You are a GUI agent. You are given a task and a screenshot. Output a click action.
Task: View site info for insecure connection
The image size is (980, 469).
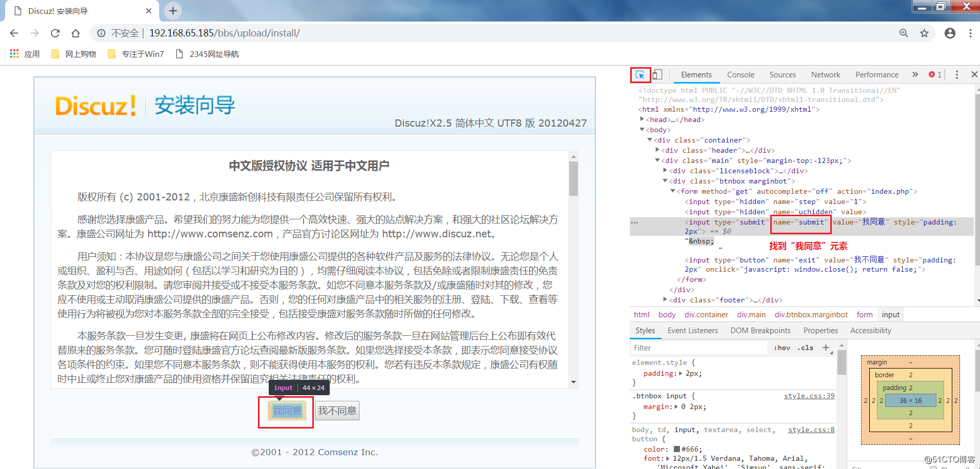tap(101, 33)
